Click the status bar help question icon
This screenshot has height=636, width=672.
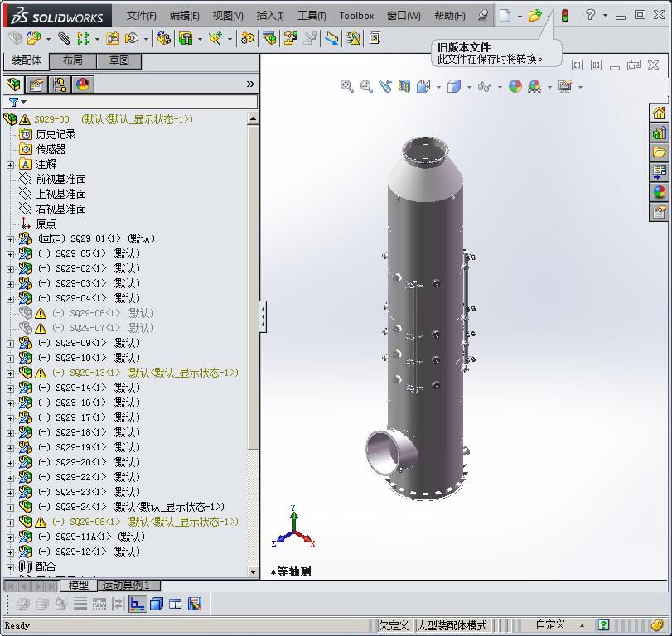[x=603, y=625]
